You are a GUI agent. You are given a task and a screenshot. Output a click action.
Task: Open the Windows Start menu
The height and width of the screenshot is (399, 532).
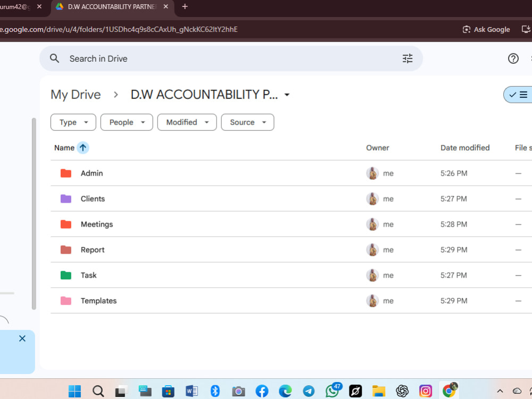coord(74,391)
